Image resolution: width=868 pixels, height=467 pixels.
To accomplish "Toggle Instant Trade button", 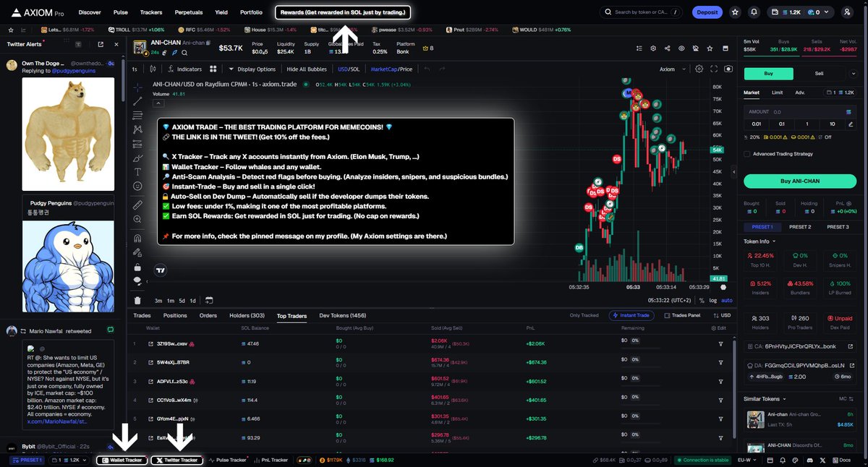I will 633,315.
